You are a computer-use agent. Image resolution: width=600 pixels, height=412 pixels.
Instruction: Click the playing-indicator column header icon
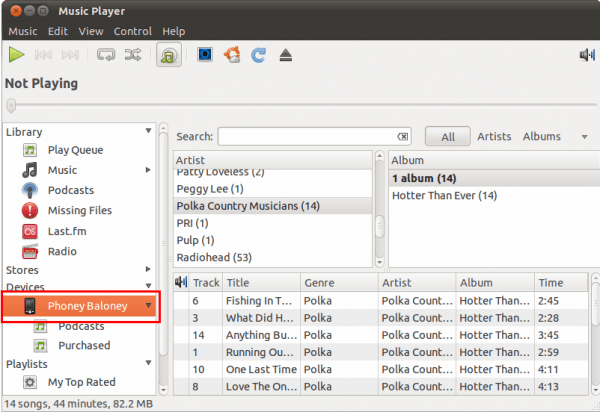click(x=181, y=282)
